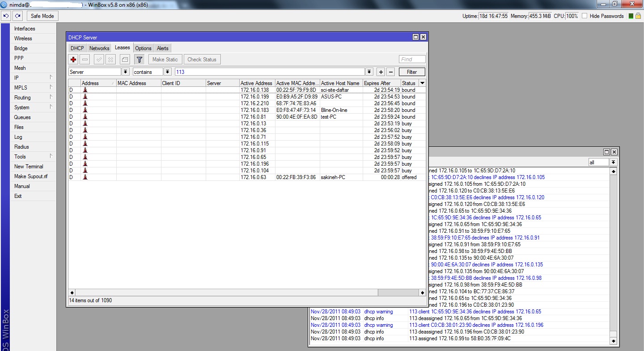
Task: Open the Server filter field dropdown
Action: pos(126,72)
